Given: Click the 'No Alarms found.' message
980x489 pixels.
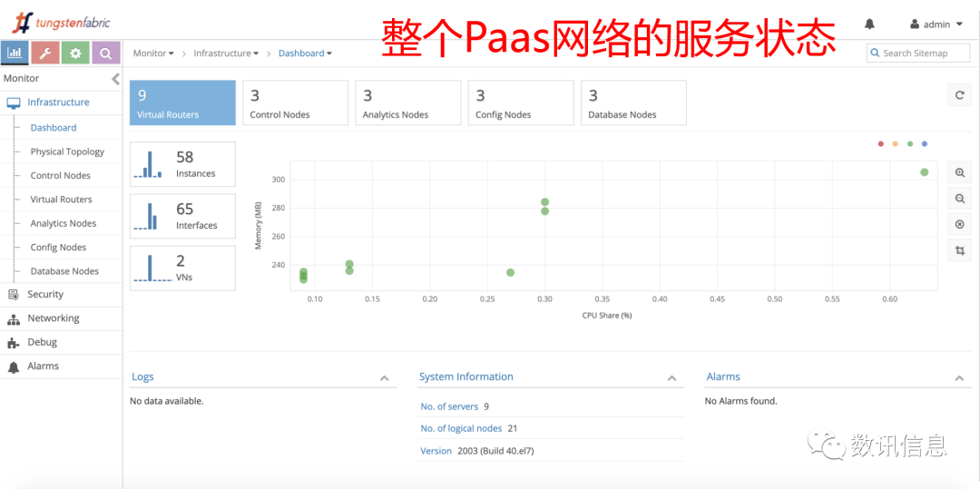Looking at the screenshot, I should [x=741, y=401].
